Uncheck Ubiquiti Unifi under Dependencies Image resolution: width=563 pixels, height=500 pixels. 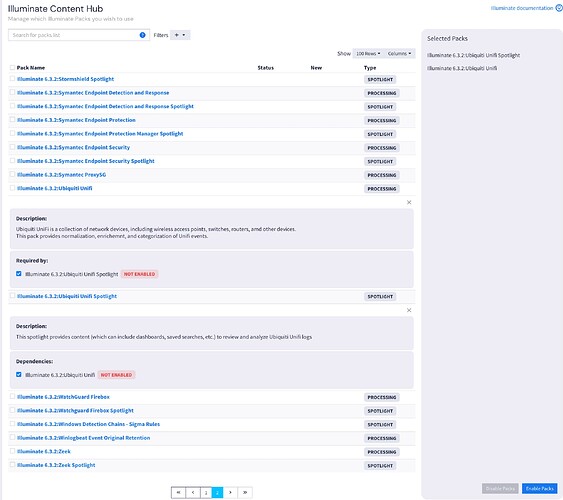[x=19, y=374]
